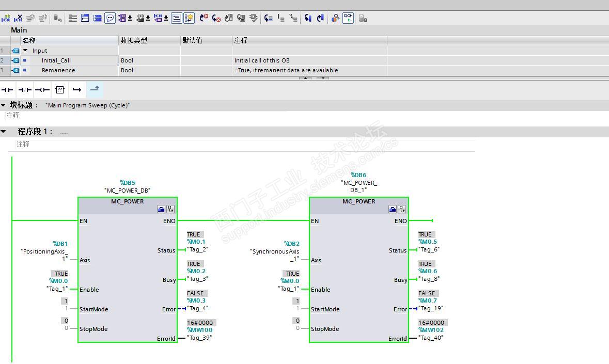Collapse network 程序段 1
Screen dimensions: 609x364
[x=4, y=132]
